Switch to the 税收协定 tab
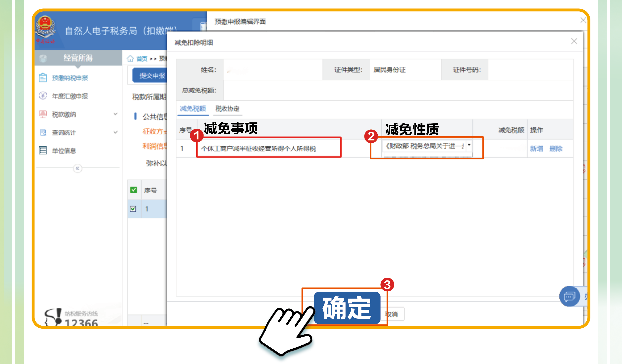 click(x=227, y=109)
